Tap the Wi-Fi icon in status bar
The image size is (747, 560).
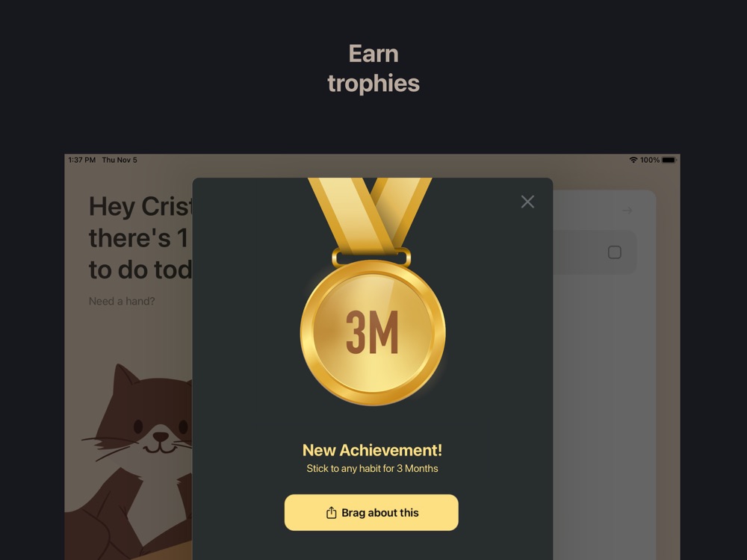tap(633, 160)
